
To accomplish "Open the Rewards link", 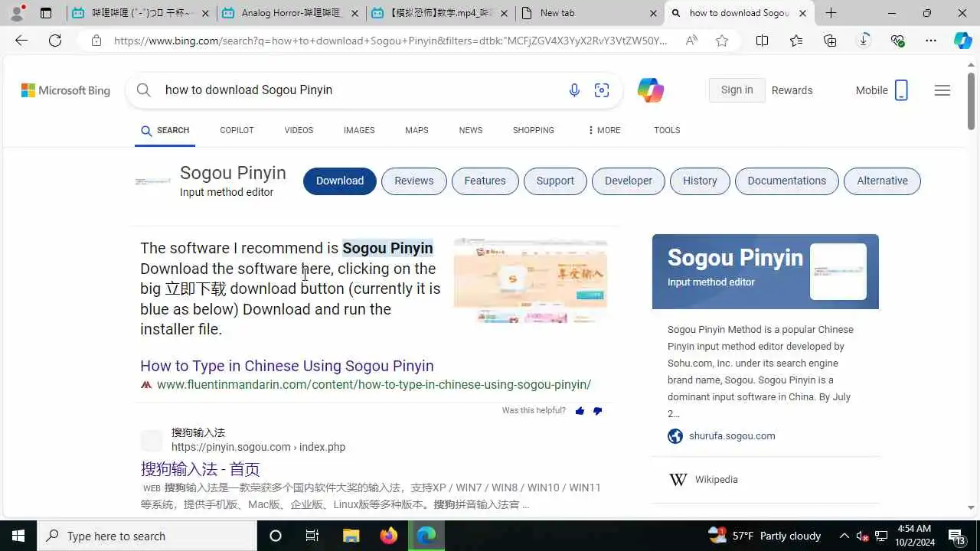I will 792,90.
